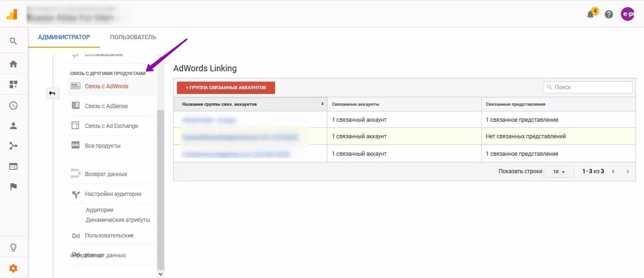Open Customization dashboards icon in left rail
Viewport: 644px width, 278px height.
point(13,84)
